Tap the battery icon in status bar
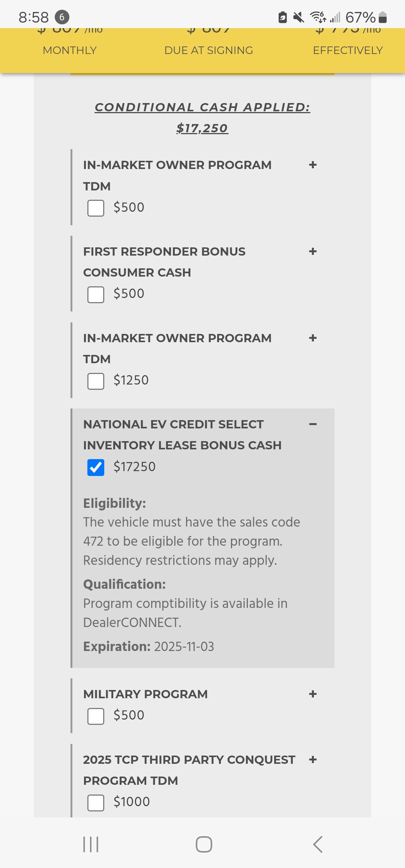405x868 pixels. click(382, 17)
